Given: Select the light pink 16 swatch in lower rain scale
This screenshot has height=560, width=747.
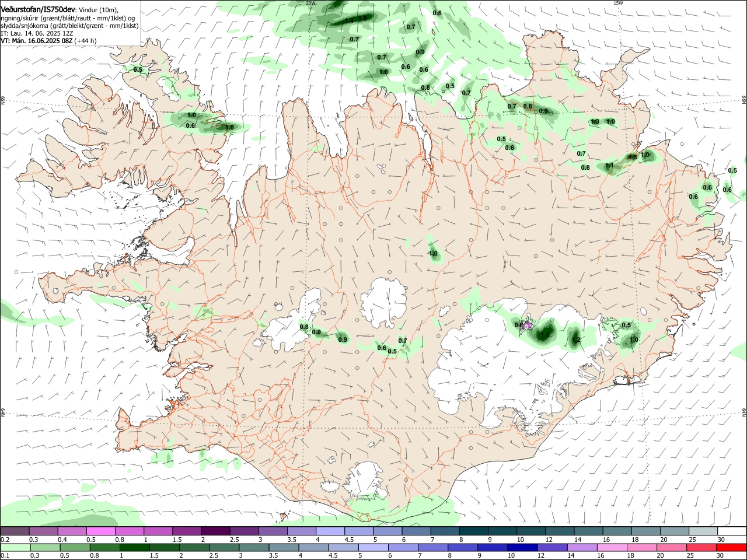Looking at the screenshot, I should [x=612, y=548].
